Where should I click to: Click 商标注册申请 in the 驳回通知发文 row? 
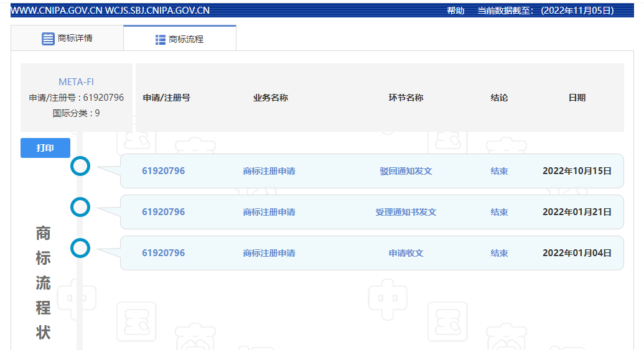click(x=269, y=171)
